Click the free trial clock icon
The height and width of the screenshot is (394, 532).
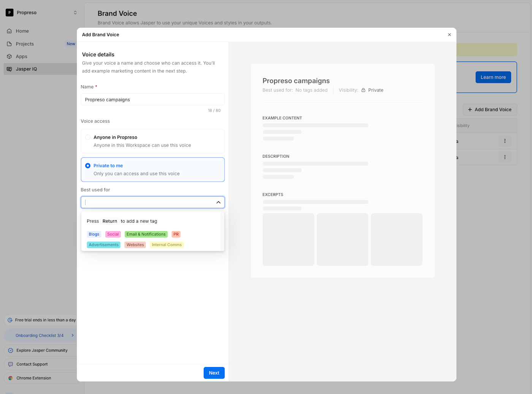(x=10, y=320)
